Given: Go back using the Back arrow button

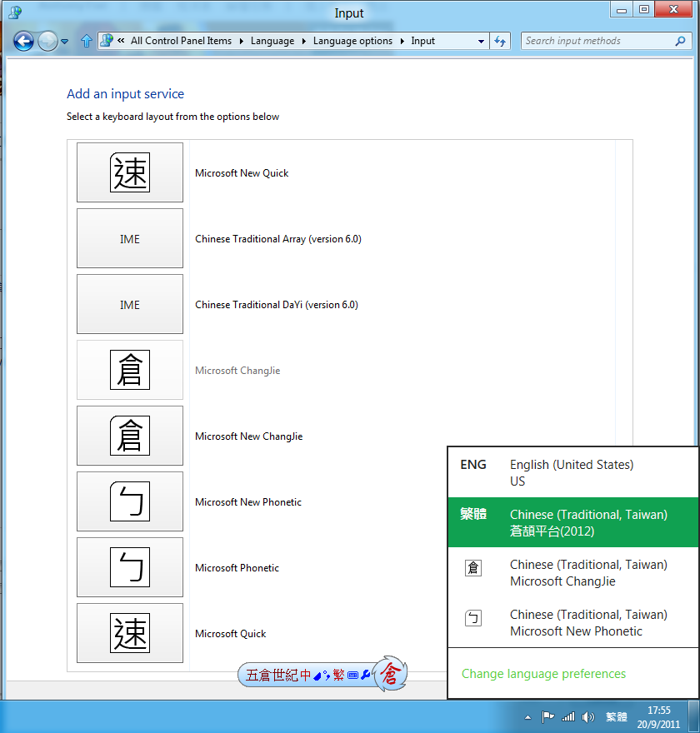Looking at the screenshot, I should [23, 41].
